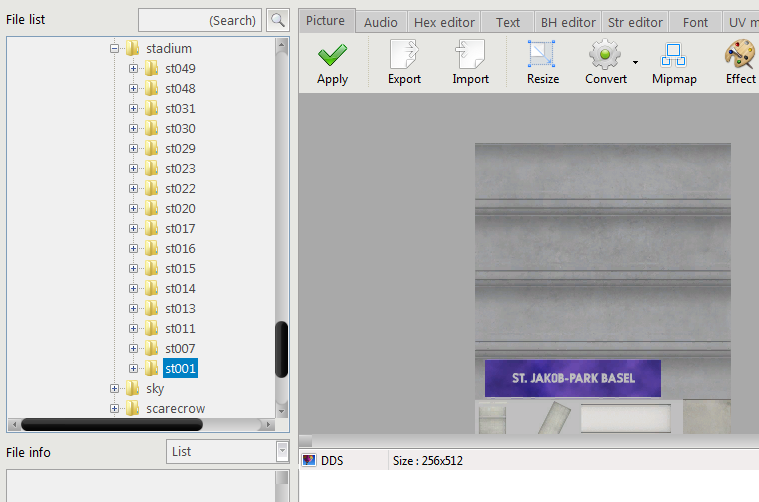Expand the st048 folder node

[133, 89]
